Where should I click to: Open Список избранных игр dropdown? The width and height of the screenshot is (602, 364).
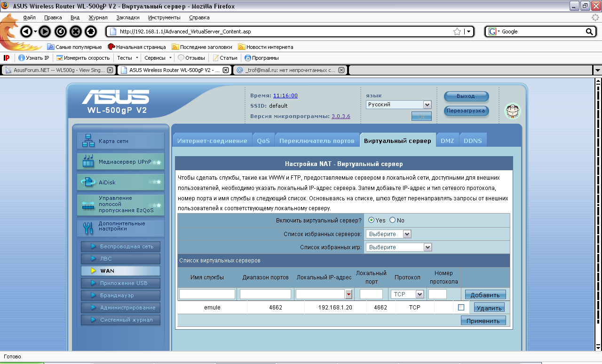click(399, 247)
